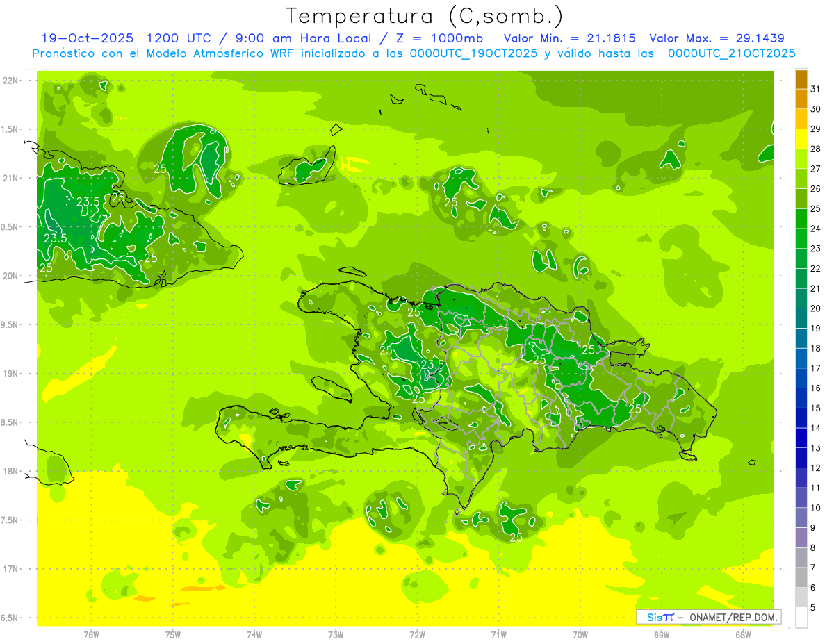Viewport: 834px width, 644px height.
Task: Select the 68W longitude axis label
Action: [742, 635]
